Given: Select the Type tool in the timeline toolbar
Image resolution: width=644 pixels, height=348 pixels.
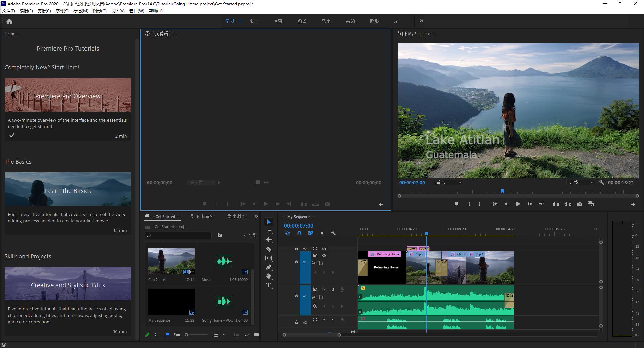Looking at the screenshot, I should pos(268,285).
